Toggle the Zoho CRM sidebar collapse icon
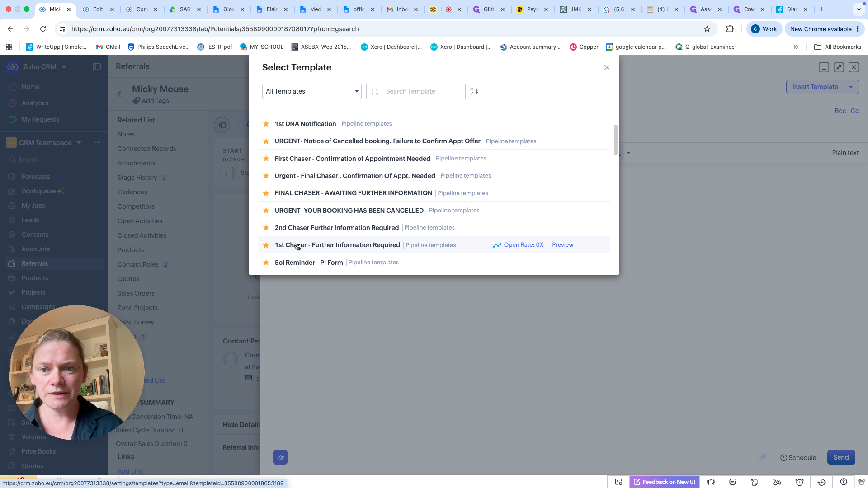This screenshot has width=868, height=488. pyautogui.click(x=97, y=66)
